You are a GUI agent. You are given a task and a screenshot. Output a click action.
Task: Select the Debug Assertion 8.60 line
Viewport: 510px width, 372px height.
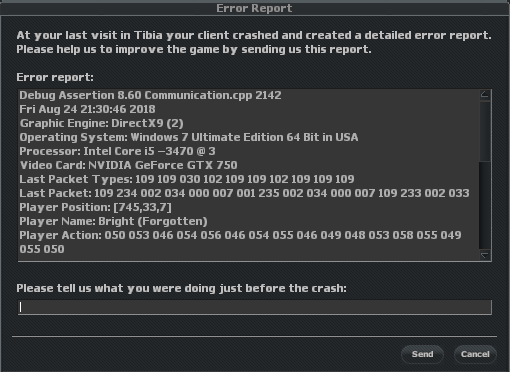pyautogui.click(x=150, y=95)
